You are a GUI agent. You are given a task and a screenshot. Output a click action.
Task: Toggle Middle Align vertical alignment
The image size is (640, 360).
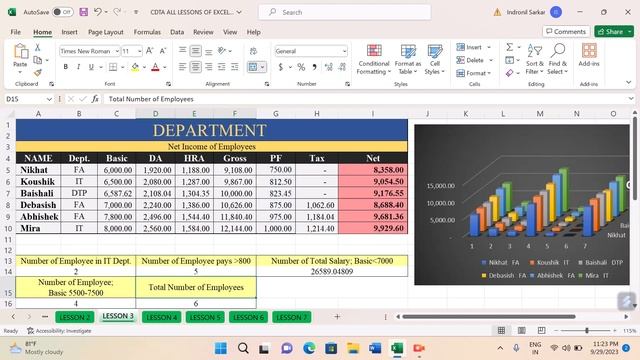pos(196,51)
